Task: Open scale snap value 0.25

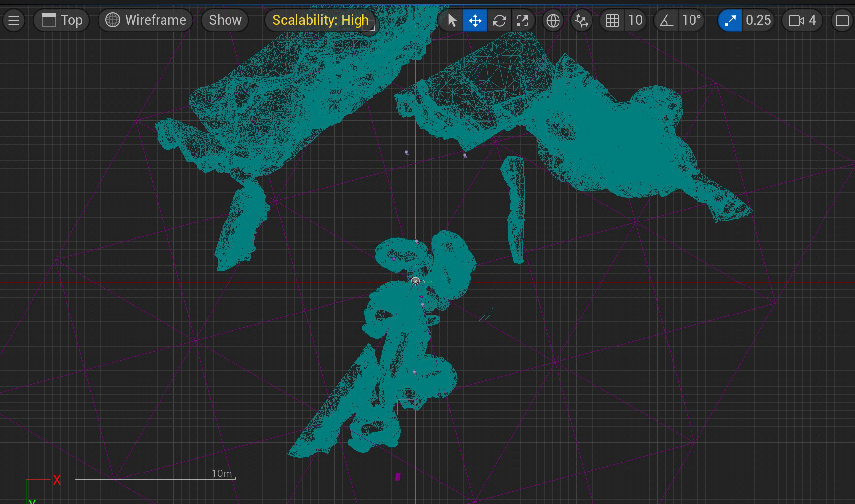Action: (758, 20)
